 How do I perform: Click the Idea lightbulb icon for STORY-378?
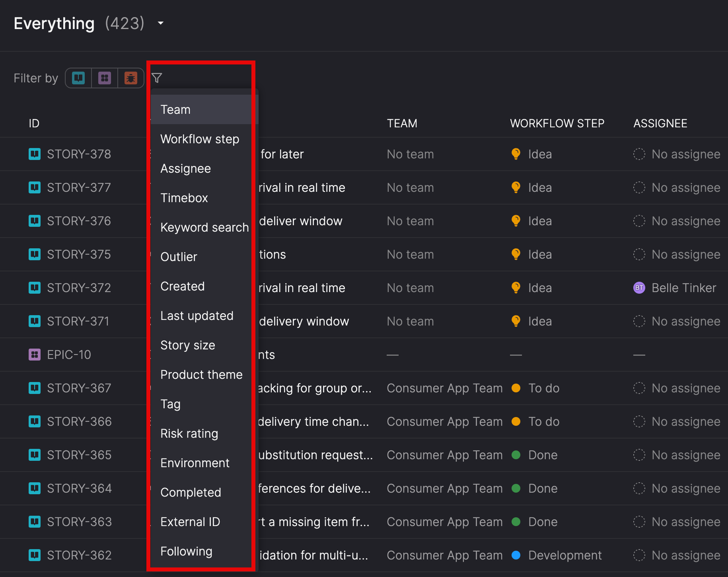[516, 154]
